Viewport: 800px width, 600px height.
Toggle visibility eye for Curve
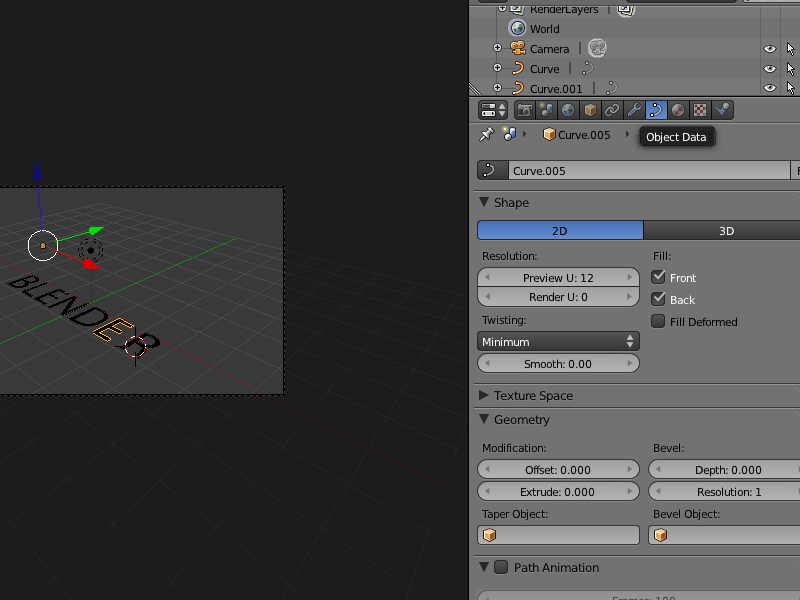coord(770,69)
